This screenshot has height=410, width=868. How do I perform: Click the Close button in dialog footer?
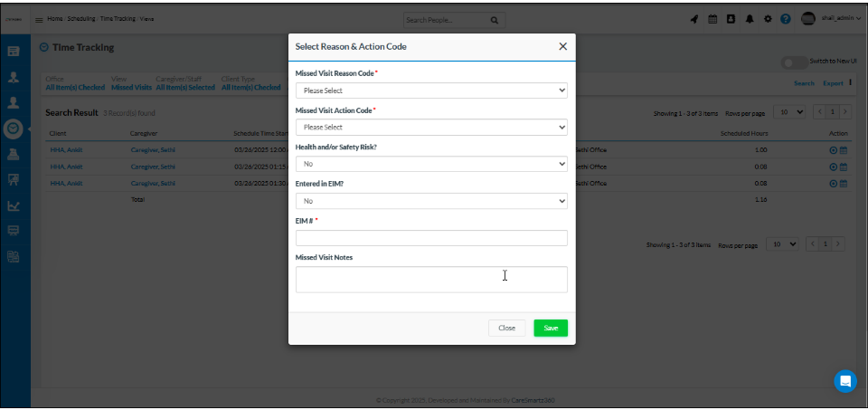pos(506,328)
